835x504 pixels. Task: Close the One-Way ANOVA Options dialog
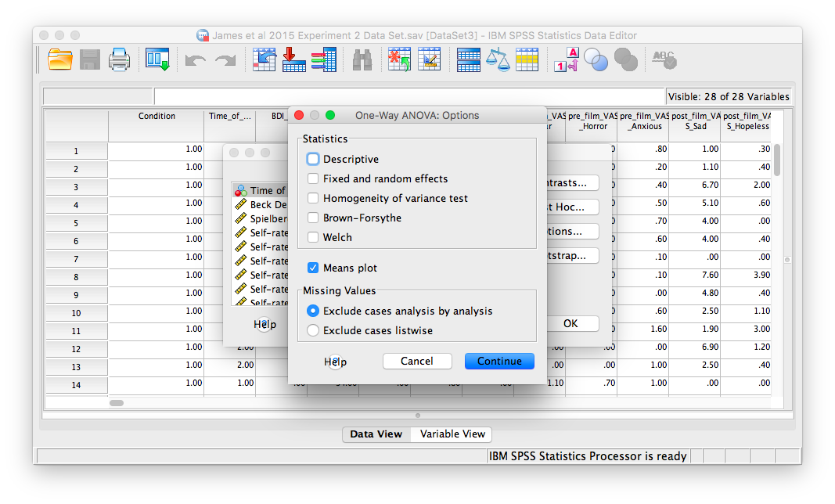coord(299,115)
